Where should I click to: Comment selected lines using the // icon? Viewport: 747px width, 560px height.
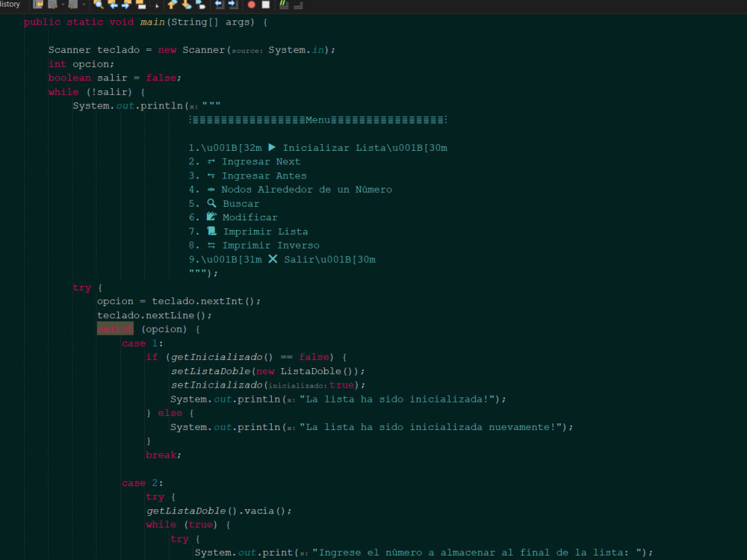tap(283, 6)
